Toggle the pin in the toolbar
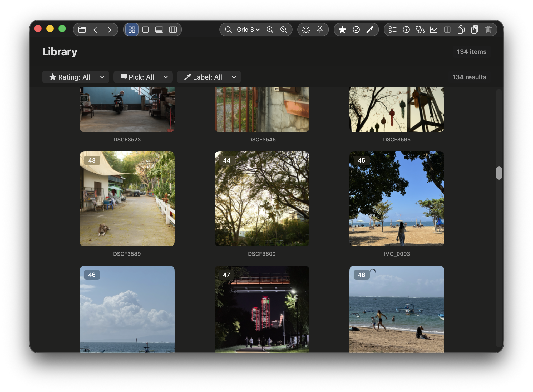The height and width of the screenshot is (392, 533). [x=320, y=30]
